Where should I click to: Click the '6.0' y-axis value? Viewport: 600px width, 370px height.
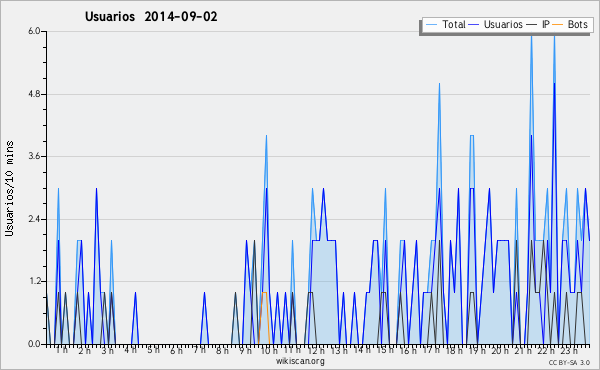click(x=34, y=31)
